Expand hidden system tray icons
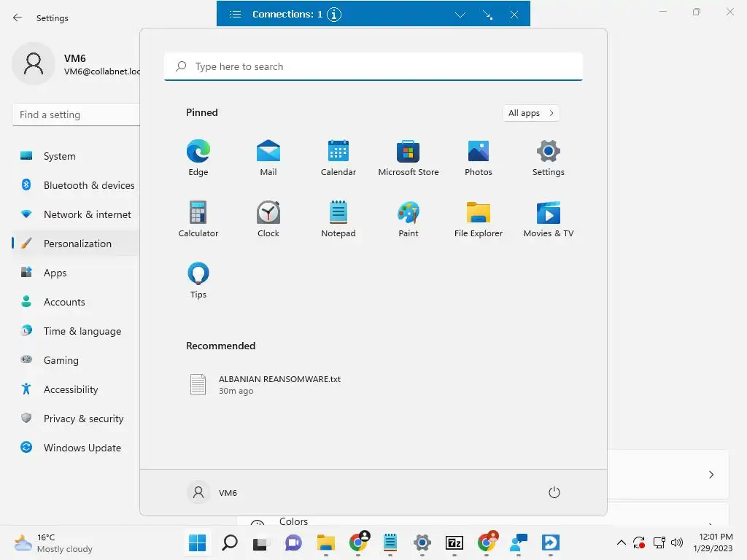The height and width of the screenshot is (560, 747). click(x=622, y=542)
